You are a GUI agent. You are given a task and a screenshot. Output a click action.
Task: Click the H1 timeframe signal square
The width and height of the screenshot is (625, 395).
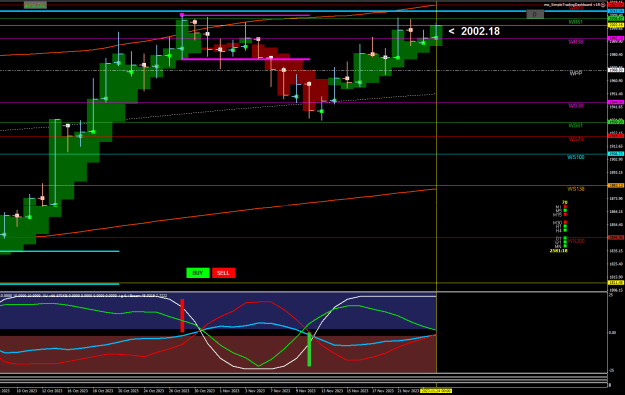[x=565, y=226]
